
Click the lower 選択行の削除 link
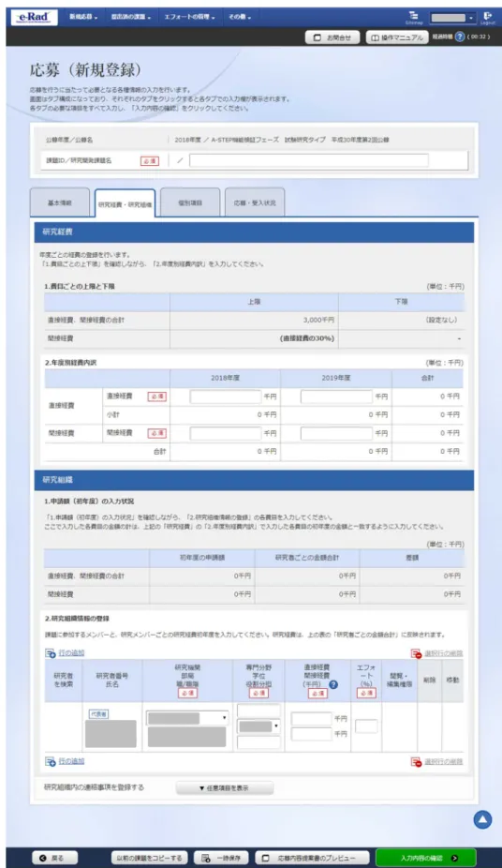coord(443,762)
